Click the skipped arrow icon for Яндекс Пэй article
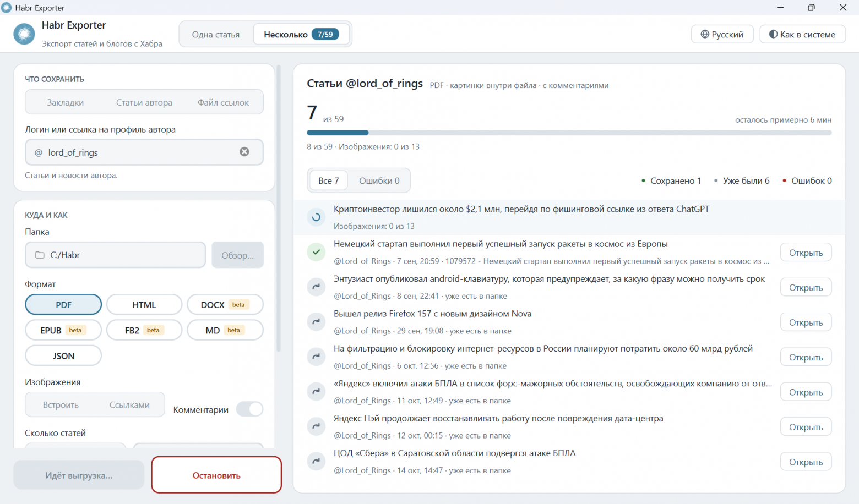 316,426
